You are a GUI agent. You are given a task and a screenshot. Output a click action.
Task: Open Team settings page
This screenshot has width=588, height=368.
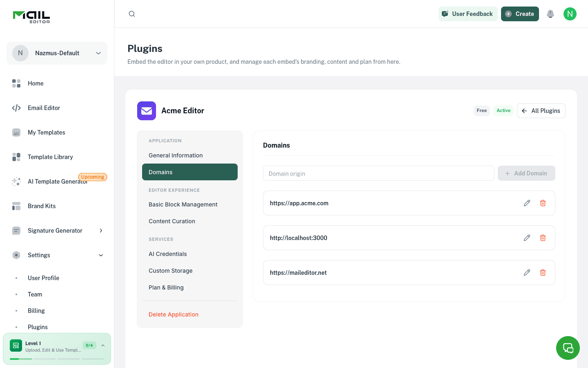click(35, 294)
